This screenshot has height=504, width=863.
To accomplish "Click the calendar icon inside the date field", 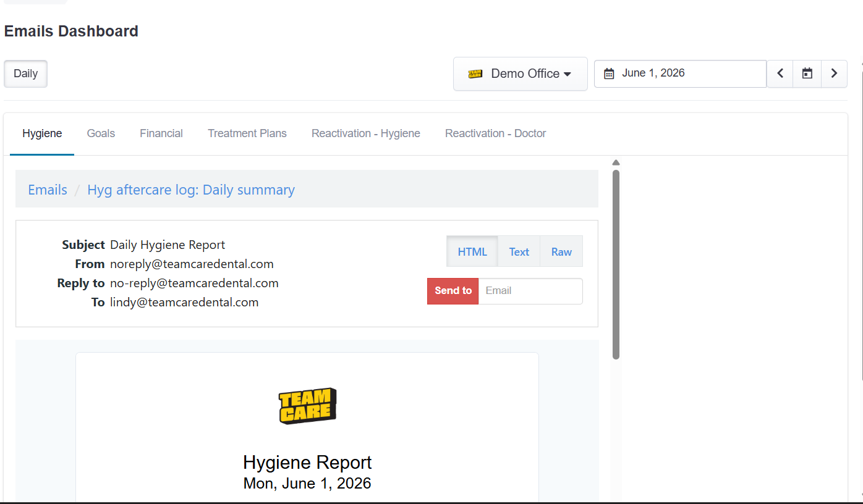I will (x=609, y=73).
